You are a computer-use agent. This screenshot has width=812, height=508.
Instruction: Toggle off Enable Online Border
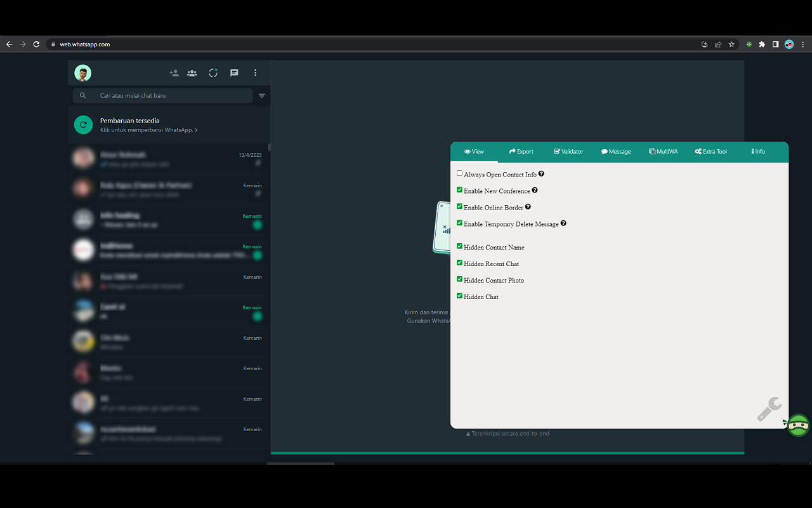coord(459,206)
